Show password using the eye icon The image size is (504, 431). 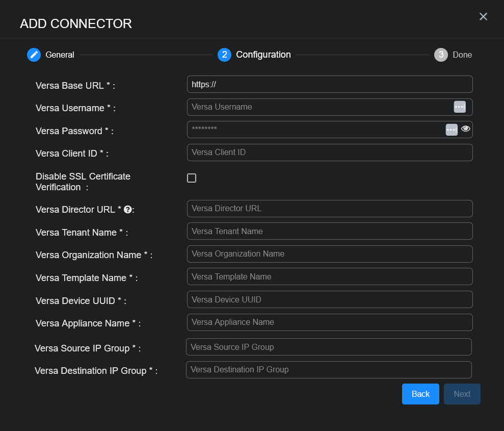click(x=466, y=129)
